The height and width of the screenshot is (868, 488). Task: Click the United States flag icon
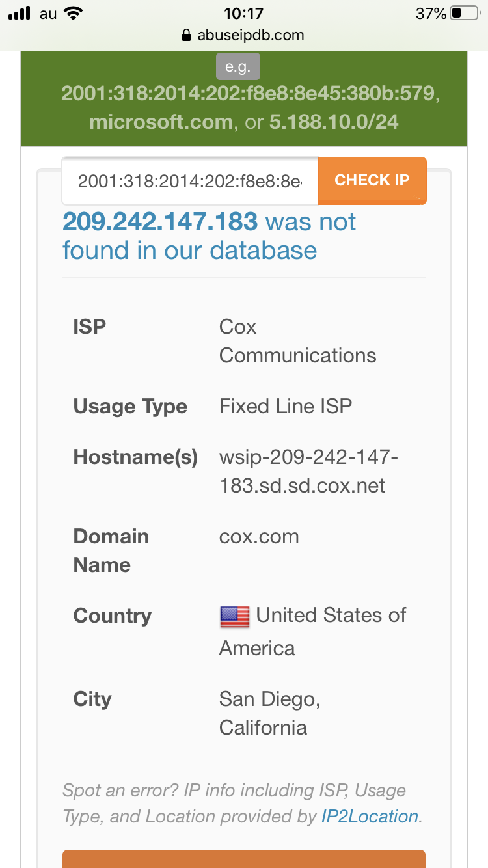[234, 616]
